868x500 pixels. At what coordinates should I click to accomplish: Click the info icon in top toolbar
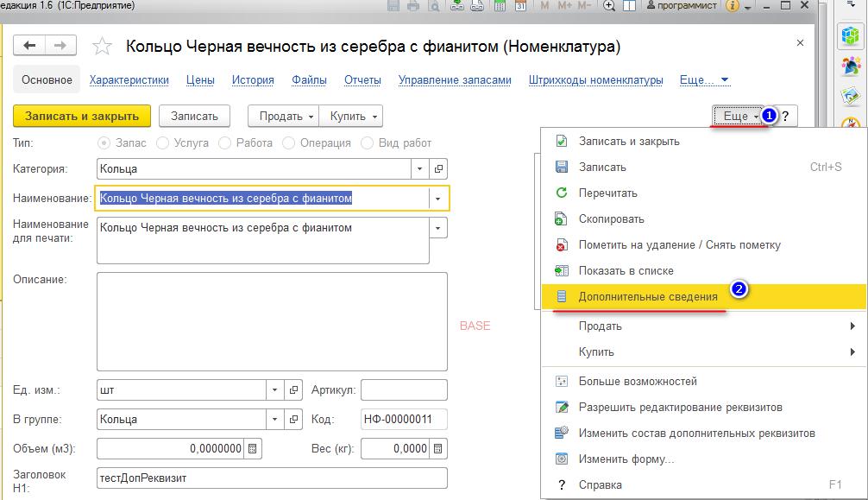click(x=733, y=6)
